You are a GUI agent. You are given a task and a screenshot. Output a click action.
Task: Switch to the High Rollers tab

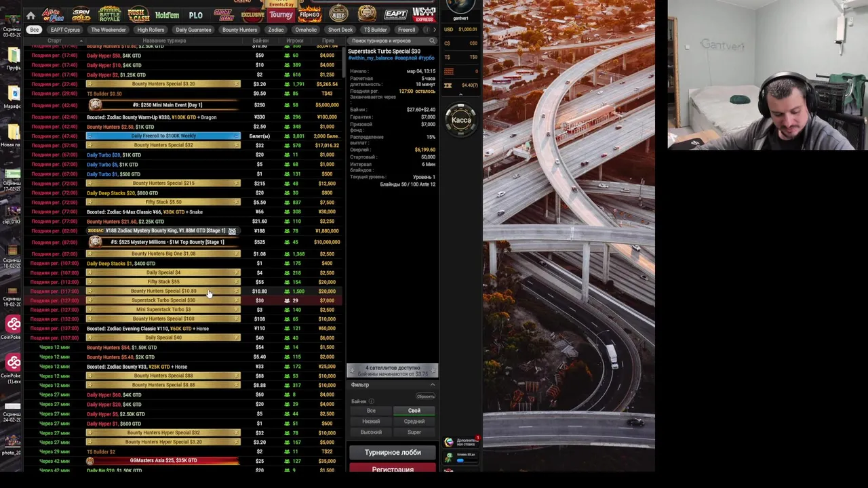[151, 30]
